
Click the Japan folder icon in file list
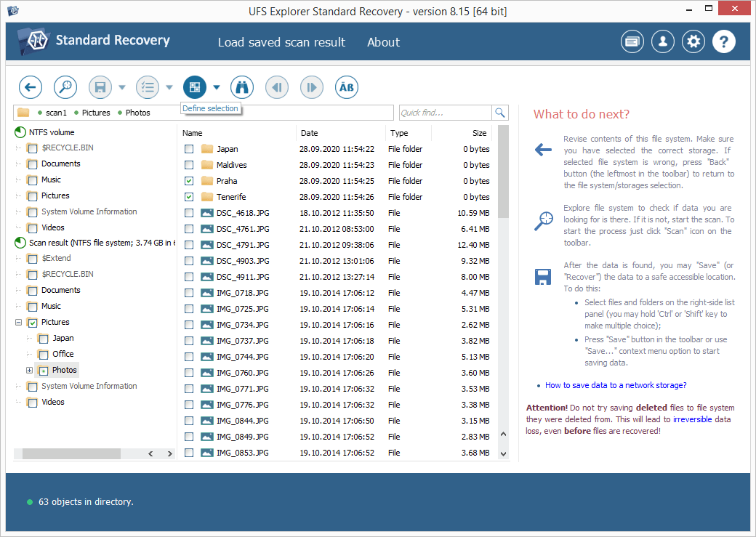(207, 148)
